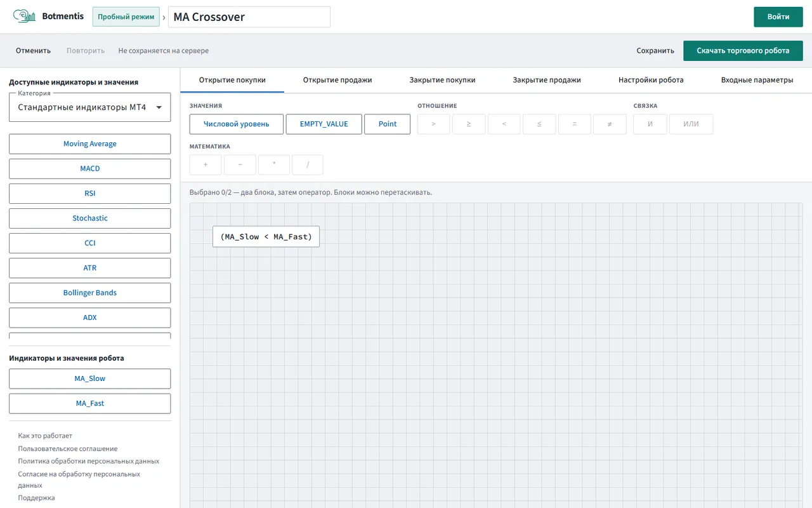
Task: Click the Сохранить button
Action: (x=655, y=51)
